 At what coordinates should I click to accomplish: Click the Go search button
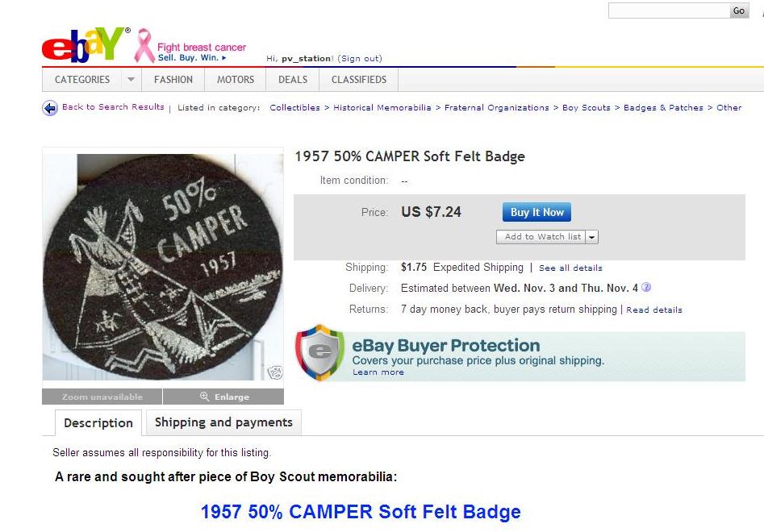click(739, 10)
